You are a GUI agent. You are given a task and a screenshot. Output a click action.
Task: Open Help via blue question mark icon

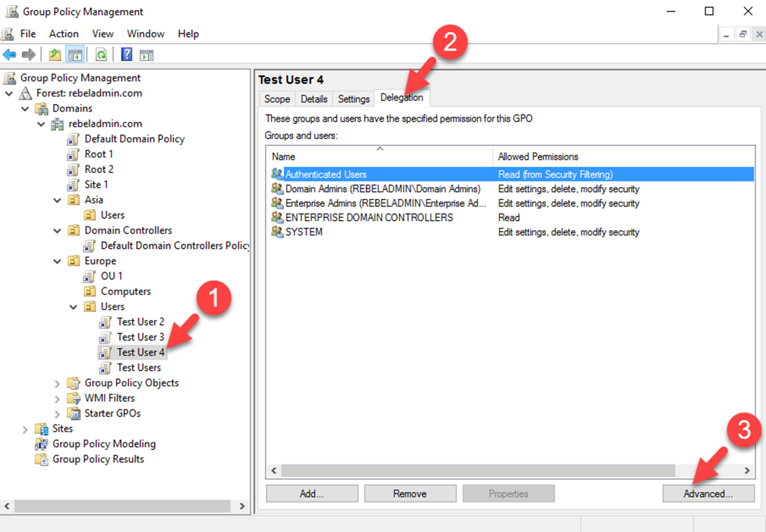tap(127, 55)
